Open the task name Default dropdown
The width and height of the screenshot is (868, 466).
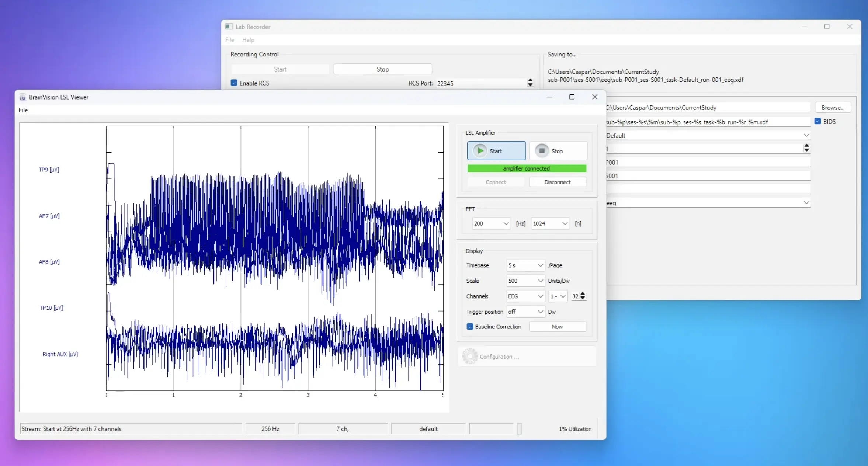[x=708, y=135]
